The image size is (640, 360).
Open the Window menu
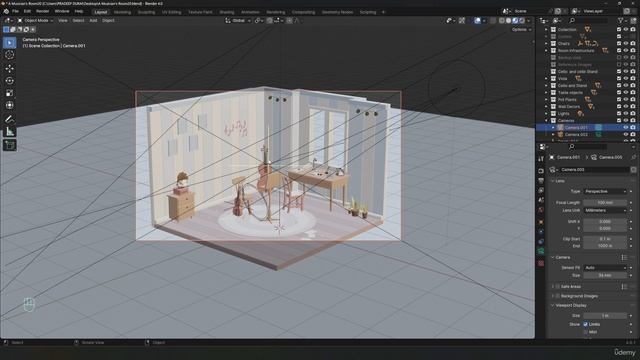click(62, 11)
